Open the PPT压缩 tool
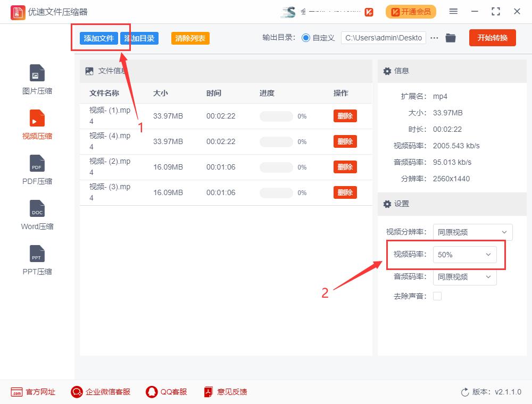Image resolution: width=532 pixels, height=404 pixels. pos(36,260)
